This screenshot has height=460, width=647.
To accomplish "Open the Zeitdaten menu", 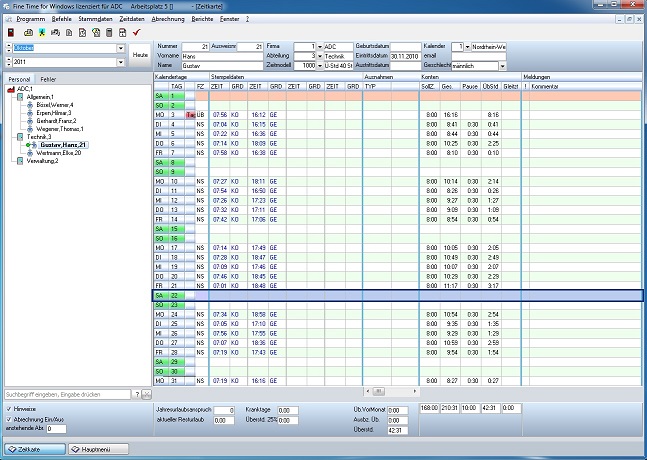I will click(132, 19).
